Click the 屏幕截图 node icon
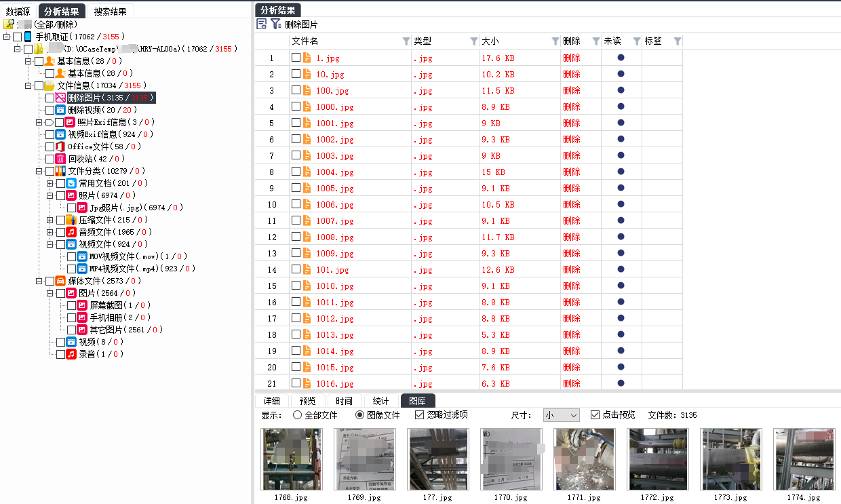 [x=82, y=305]
